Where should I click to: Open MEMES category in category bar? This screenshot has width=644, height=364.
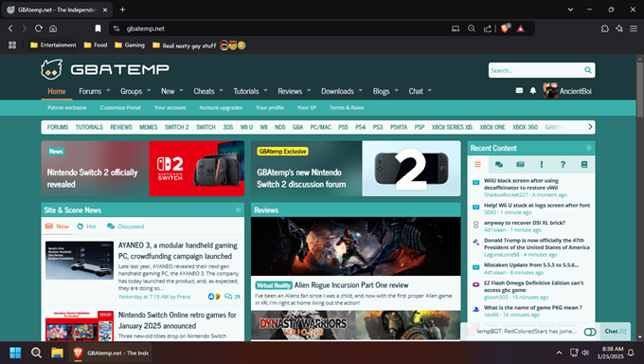(149, 127)
